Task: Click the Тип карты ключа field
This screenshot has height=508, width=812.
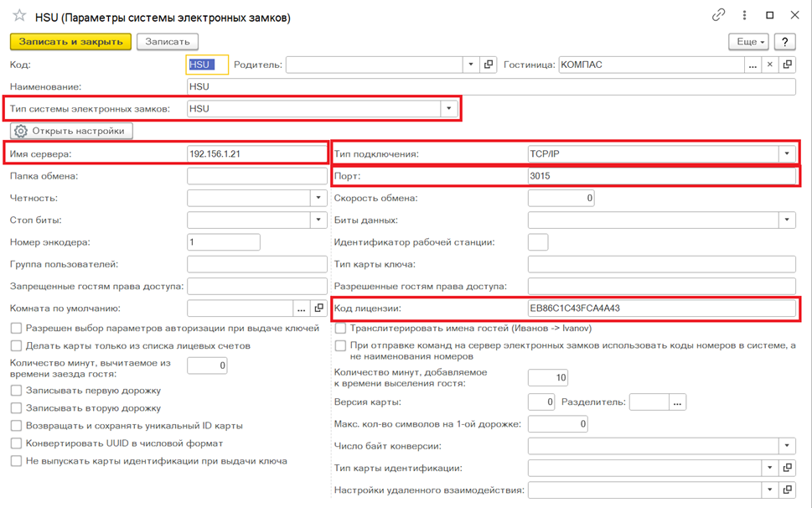Action: tap(661, 264)
